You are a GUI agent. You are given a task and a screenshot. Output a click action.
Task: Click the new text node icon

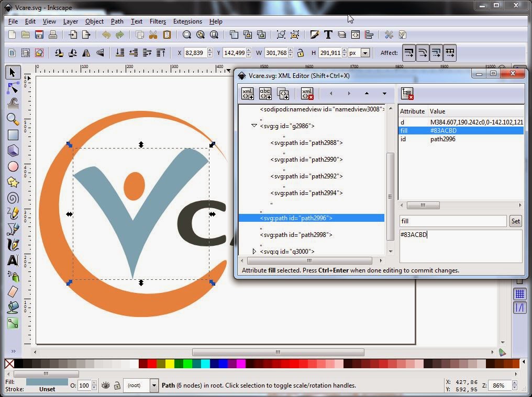[x=265, y=94]
